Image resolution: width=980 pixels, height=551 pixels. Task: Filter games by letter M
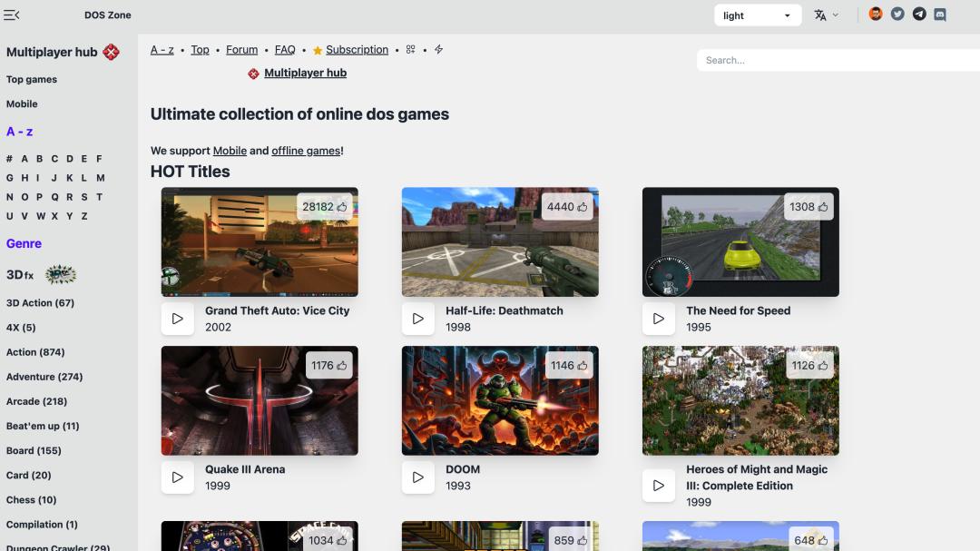click(x=100, y=178)
